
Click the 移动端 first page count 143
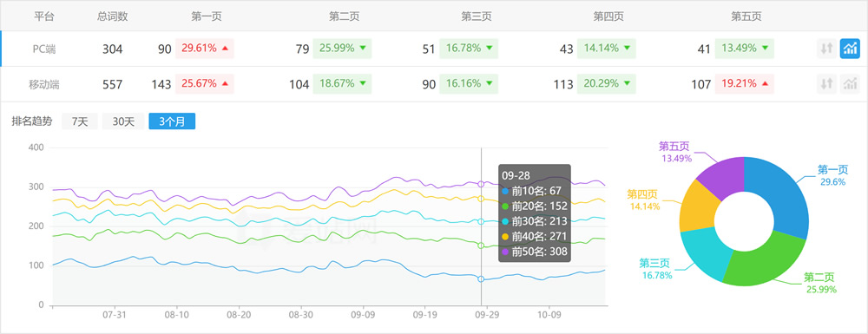[x=161, y=85]
